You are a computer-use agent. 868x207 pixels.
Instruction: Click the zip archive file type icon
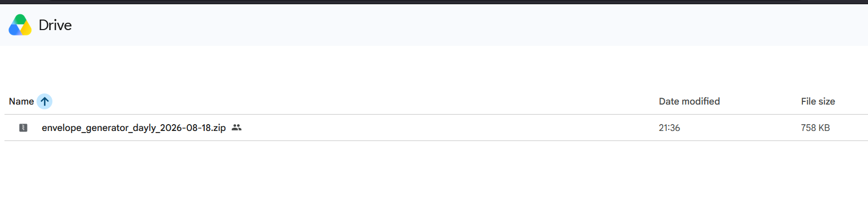pyautogui.click(x=23, y=128)
